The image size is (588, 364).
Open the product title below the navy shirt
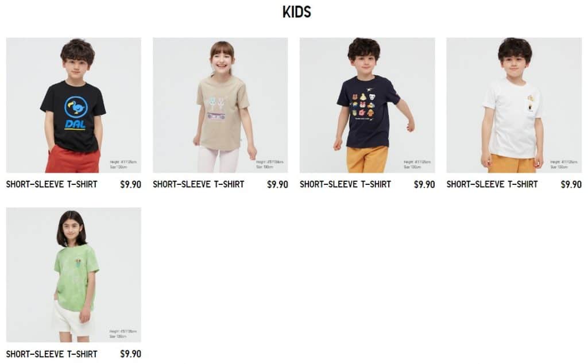pos(345,184)
